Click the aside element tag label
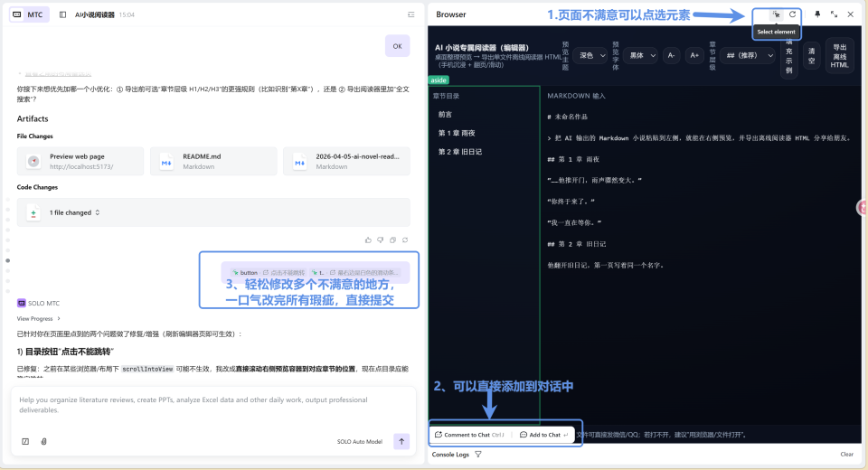868x470 pixels. click(x=439, y=80)
